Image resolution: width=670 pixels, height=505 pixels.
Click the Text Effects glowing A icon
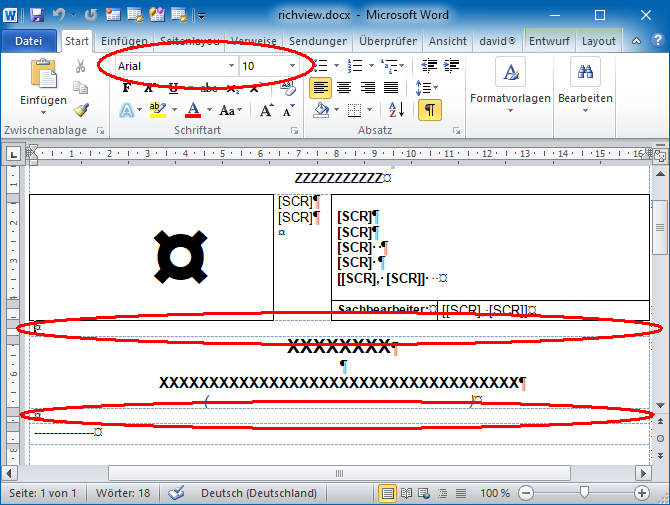point(126,110)
